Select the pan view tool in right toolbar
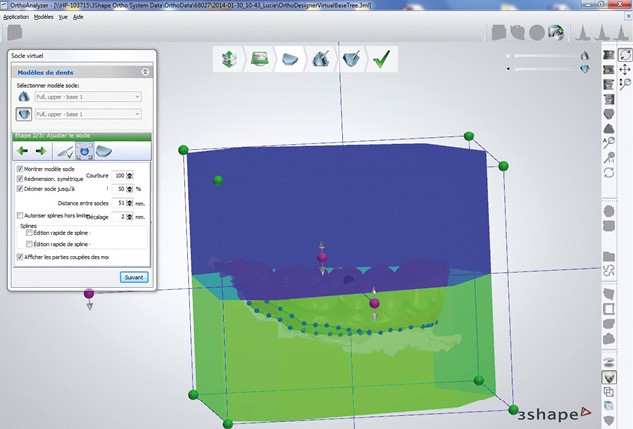 point(625,70)
